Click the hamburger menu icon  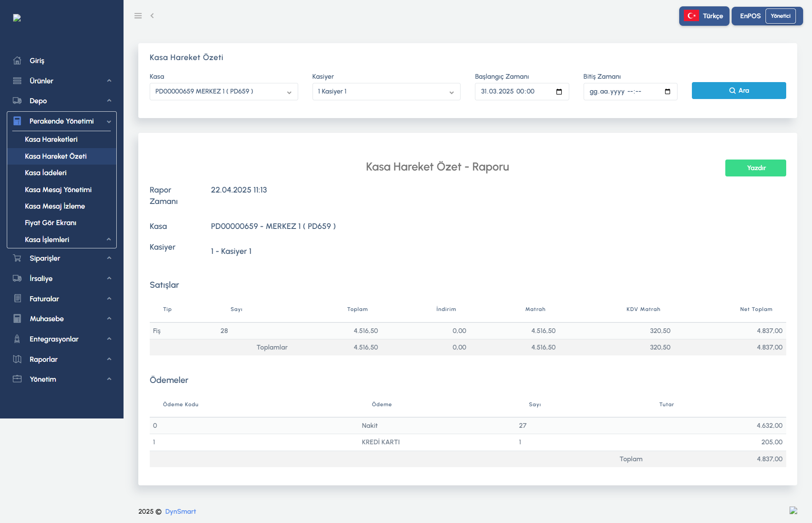(x=138, y=16)
